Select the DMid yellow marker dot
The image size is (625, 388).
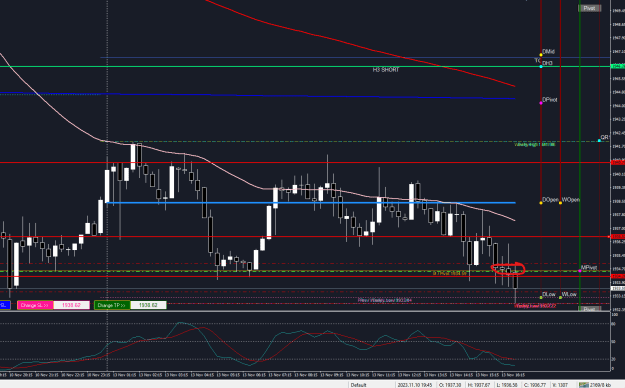click(541, 55)
